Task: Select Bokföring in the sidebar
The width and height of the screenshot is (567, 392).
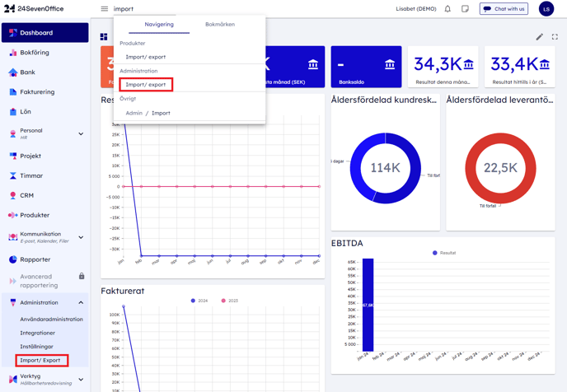Action: [35, 53]
